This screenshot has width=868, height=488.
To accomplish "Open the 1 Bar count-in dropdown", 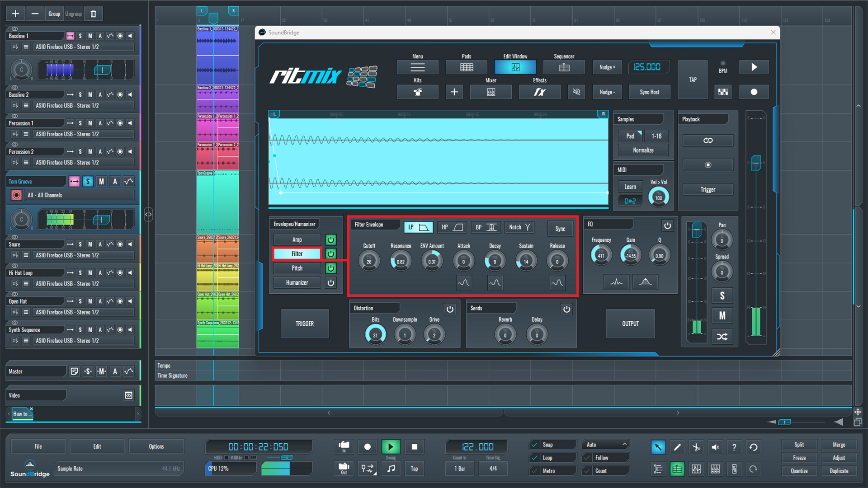I will tap(459, 469).
